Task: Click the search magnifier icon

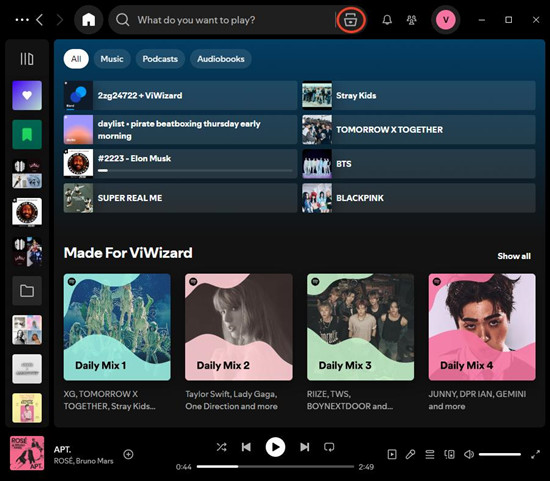Action: pos(122,20)
